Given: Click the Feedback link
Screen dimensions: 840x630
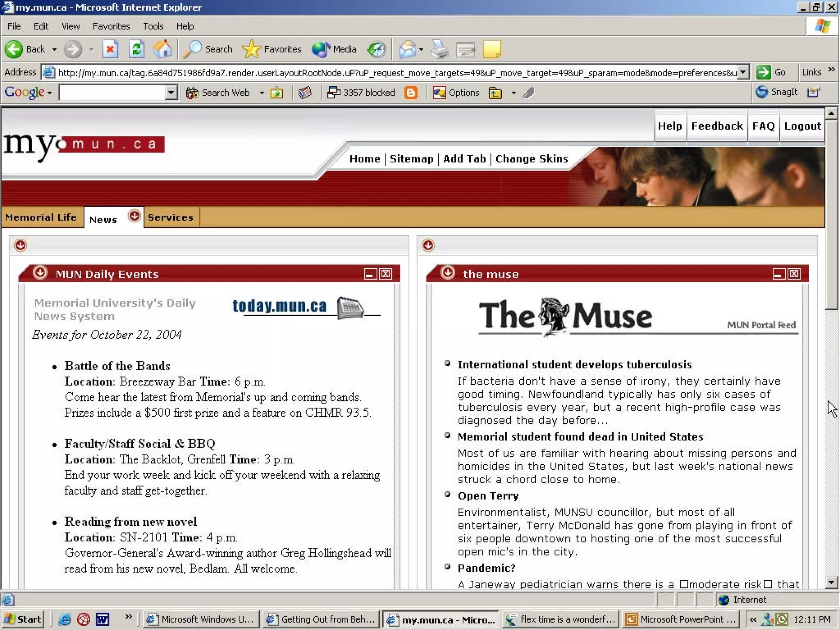Looking at the screenshot, I should click(717, 126).
